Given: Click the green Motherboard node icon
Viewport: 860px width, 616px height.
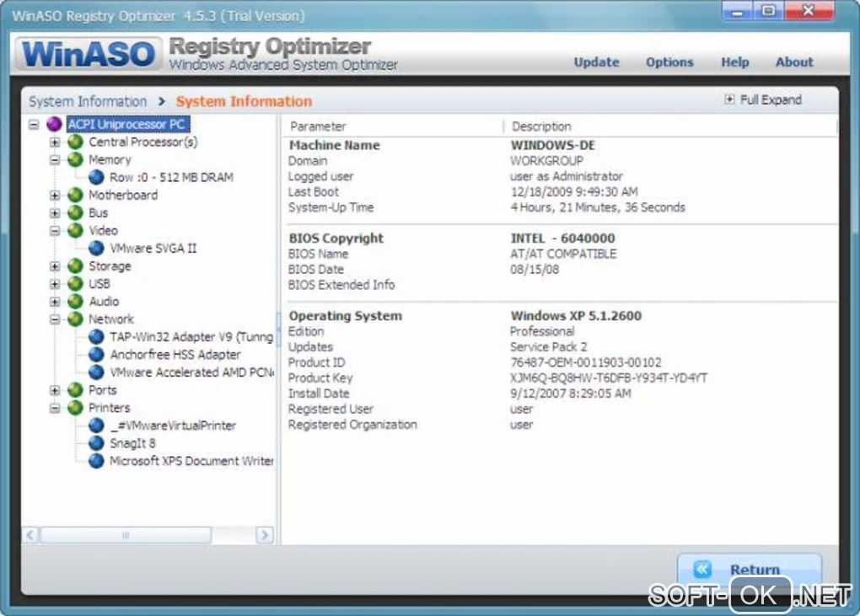Looking at the screenshot, I should [75, 196].
